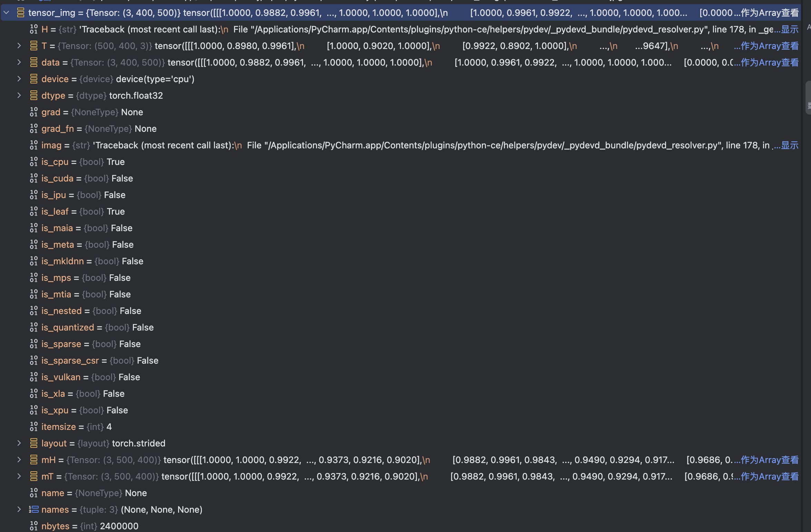Collapse the tensor_img variable node
Image resolution: width=811 pixels, height=532 pixels.
[6, 13]
